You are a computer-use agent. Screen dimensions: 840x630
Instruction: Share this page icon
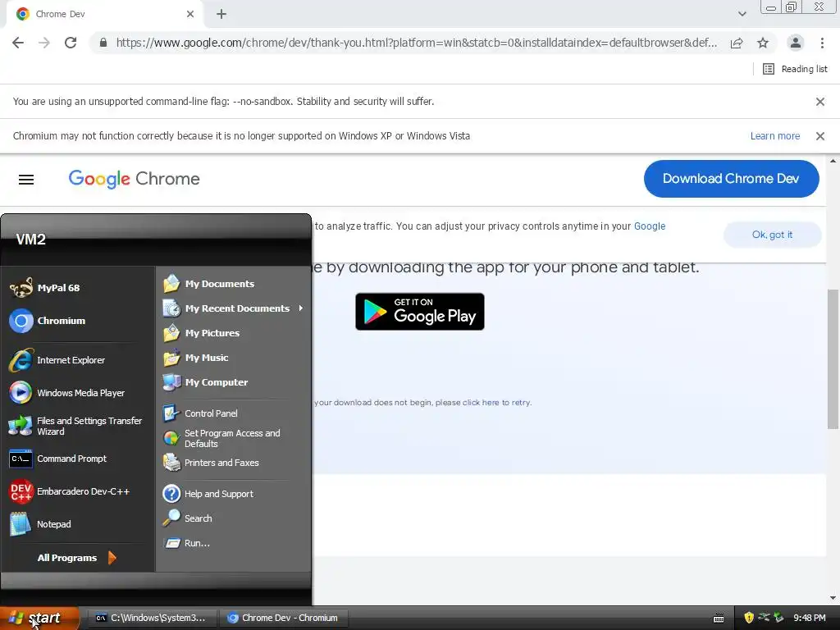(737, 43)
